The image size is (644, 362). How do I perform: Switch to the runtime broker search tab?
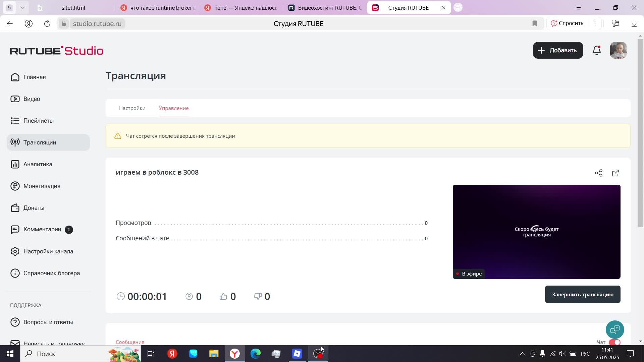(x=158, y=8)
